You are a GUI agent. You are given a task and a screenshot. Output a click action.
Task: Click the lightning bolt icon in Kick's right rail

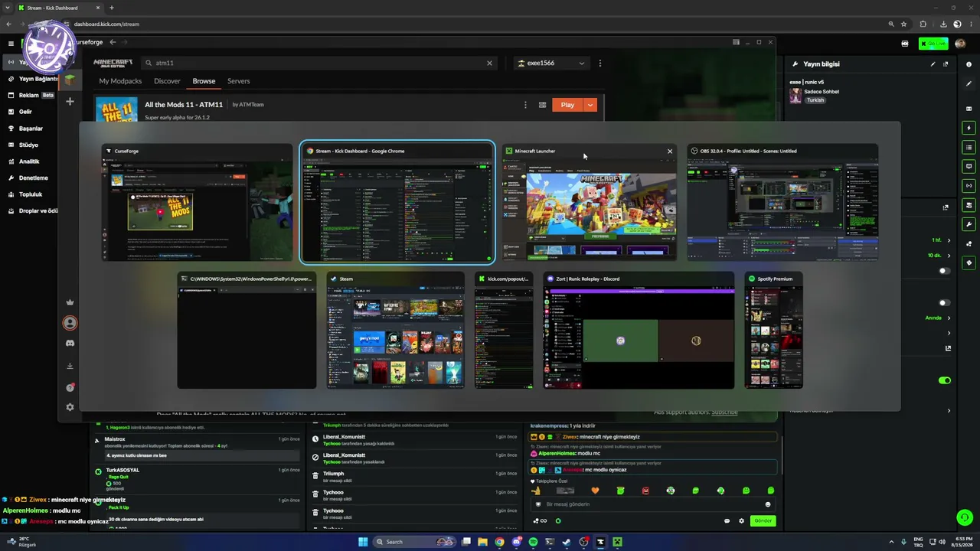(x=969, y=128)
